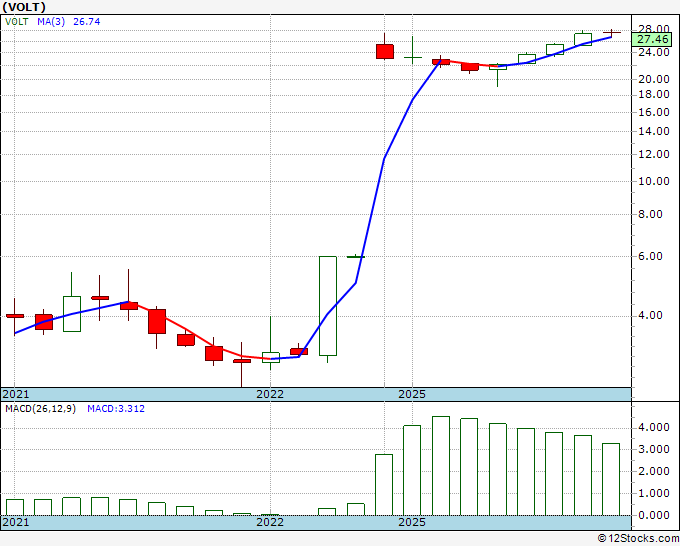The height and width of the screenshot is (546, 680).
Task: Click the 8.00 price axis label
Action: point(651,214)
